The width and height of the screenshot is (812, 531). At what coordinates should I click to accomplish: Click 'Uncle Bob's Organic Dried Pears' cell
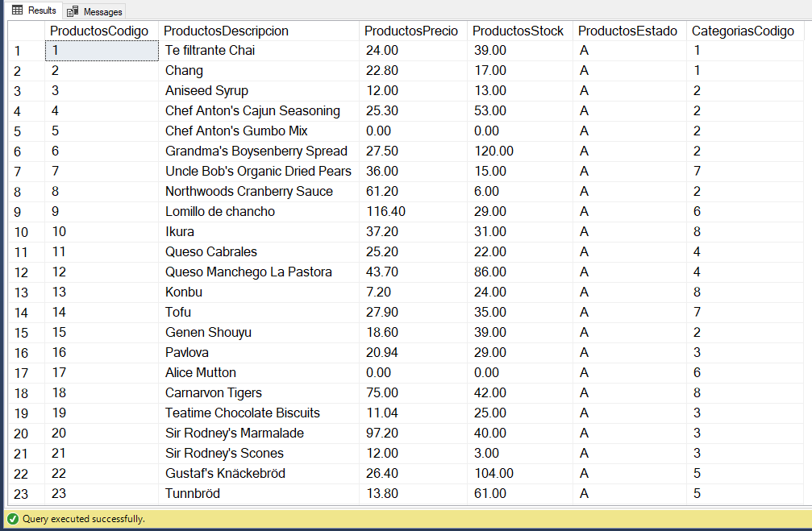click(259, 172)
